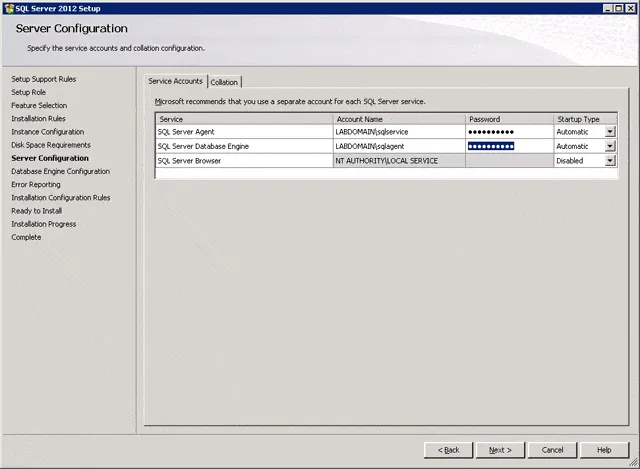The width and height of the screenshot is (640, 469).
Task: Edit the Database Engine account name
Action: pyautogui.click(x=398, y=146)
